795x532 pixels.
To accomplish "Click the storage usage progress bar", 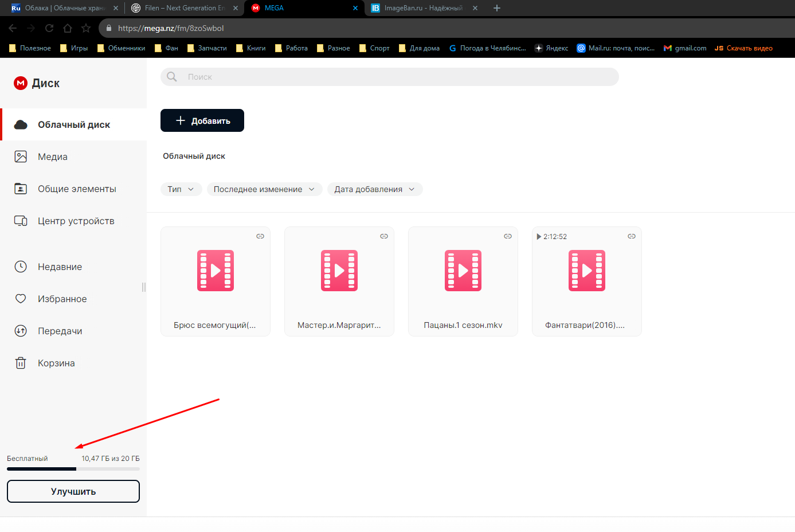I will pyautogui.click(x=73, y=469).
